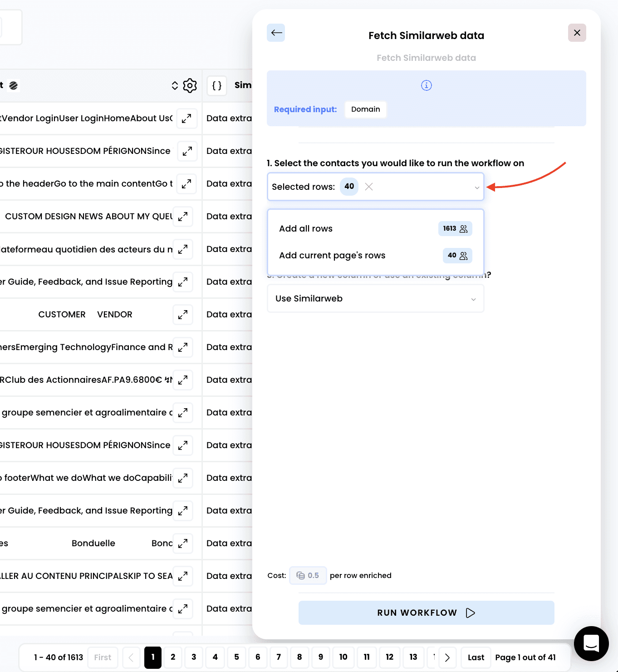
Task: Click the 1613 contacts badge
Action: [x=455, y=228]
